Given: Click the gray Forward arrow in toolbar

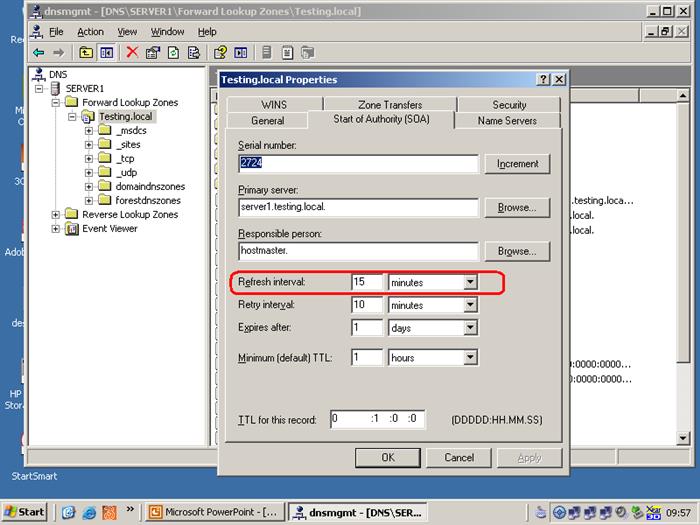Looking at the screenshot, I should (x=58, y=53).
